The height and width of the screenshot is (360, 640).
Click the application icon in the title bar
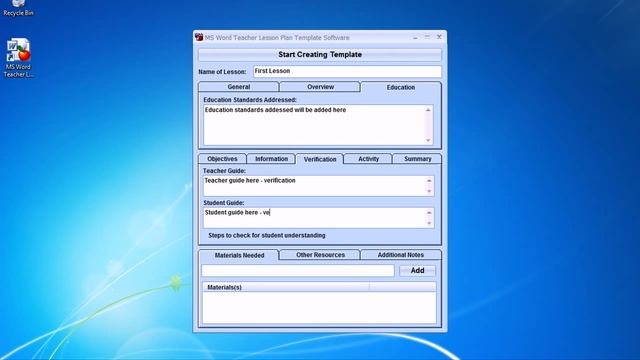tap(199, 37)
